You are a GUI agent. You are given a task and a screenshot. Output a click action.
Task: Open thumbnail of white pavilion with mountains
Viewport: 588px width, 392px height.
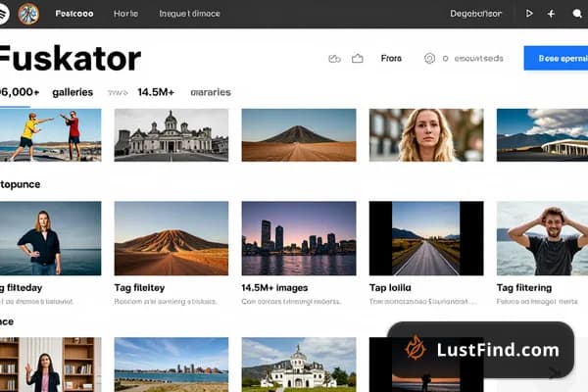tap(542, 135)
